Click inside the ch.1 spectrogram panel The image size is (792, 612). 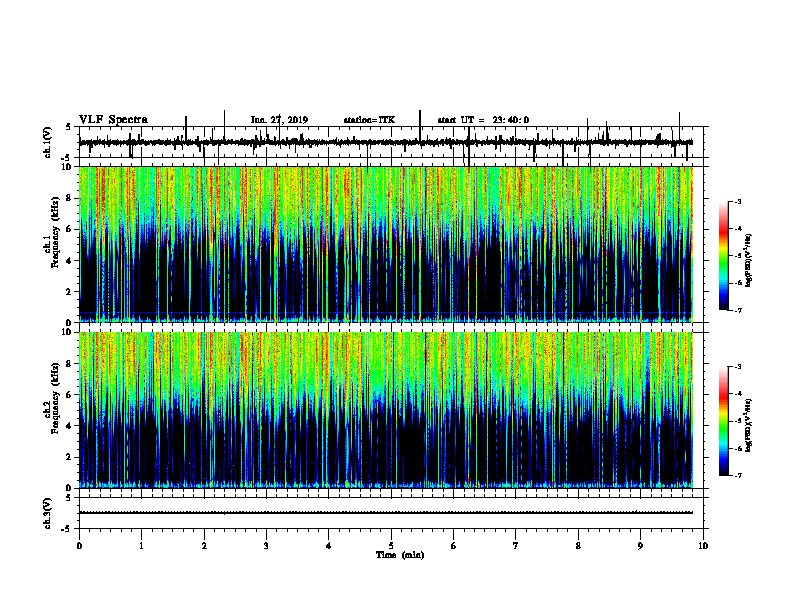coord(386,244)
